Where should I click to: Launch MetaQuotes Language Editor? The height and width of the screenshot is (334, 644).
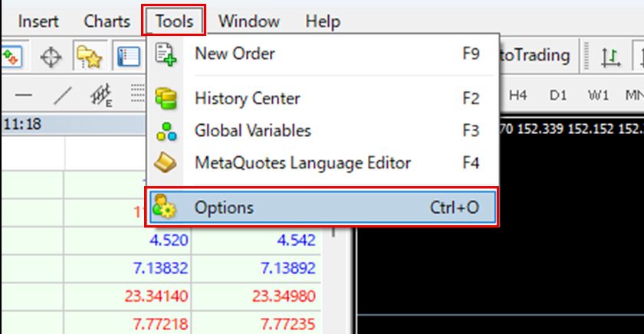pos(302,162)
